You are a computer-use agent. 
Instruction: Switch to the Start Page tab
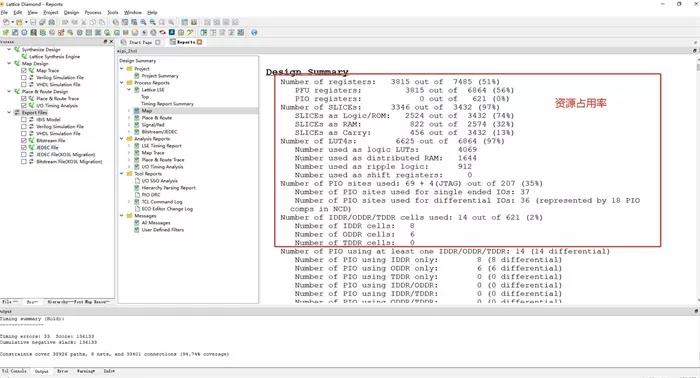coord(140,42)
